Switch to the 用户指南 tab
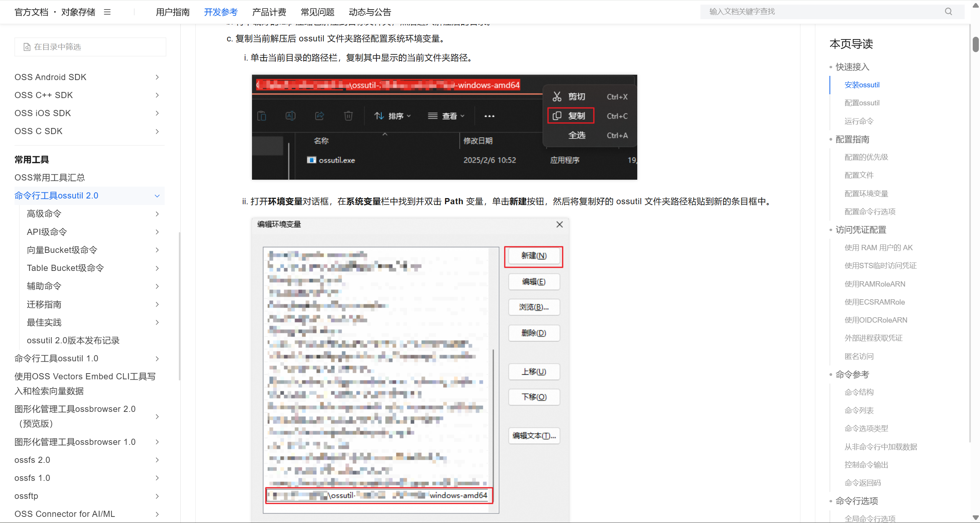 pyautogui.click(x=173, y=12)
